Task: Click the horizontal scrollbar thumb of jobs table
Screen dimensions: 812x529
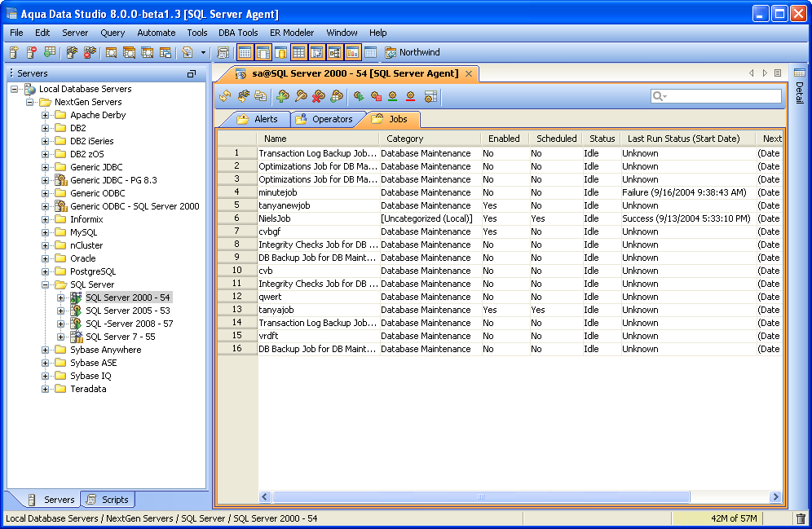Action: point(481,497)
